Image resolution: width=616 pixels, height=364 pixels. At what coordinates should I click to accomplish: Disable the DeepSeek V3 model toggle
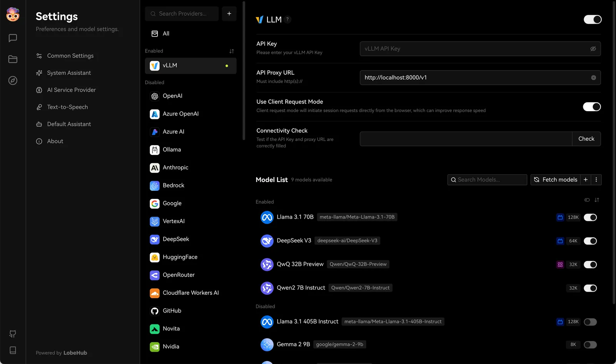point(590,241)
